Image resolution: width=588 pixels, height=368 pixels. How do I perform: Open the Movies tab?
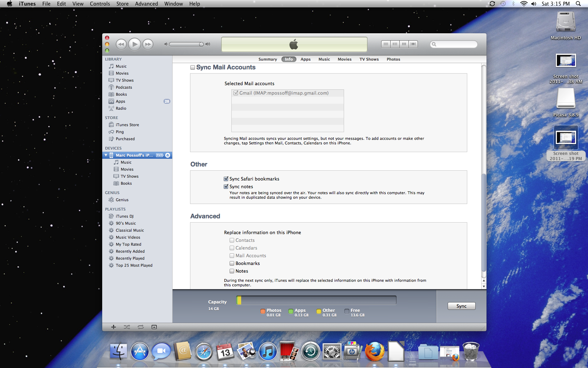344,59
